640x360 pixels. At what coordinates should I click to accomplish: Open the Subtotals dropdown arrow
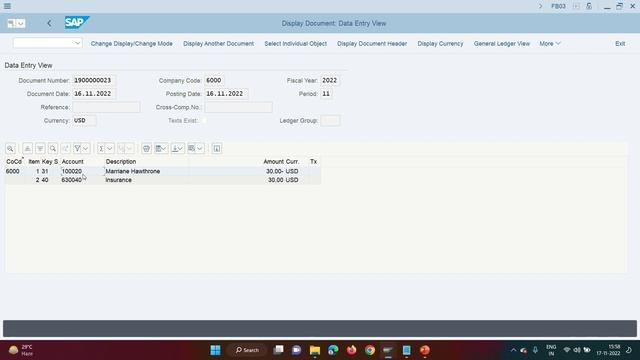coord(129,149)
